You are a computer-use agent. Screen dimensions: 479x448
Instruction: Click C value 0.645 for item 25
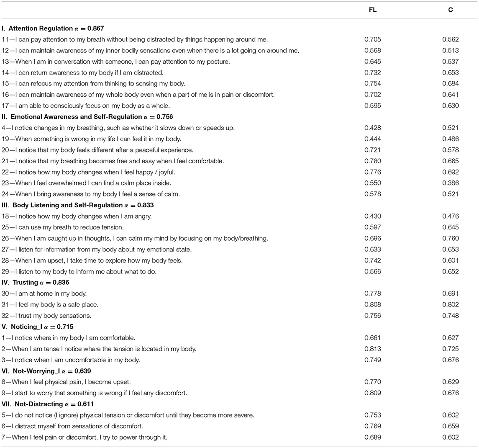(x=450, y=227)
